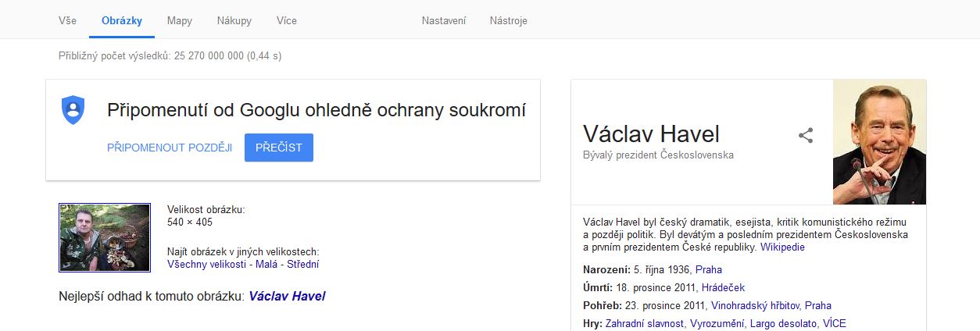Select the Nákupy tab
Screen dimensions: 980x331
point(234,20)
